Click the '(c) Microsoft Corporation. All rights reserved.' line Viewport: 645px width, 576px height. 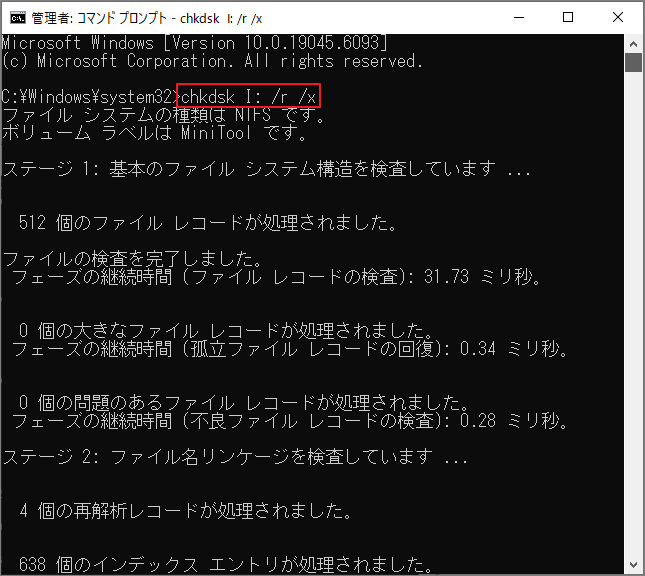point(212,61)
